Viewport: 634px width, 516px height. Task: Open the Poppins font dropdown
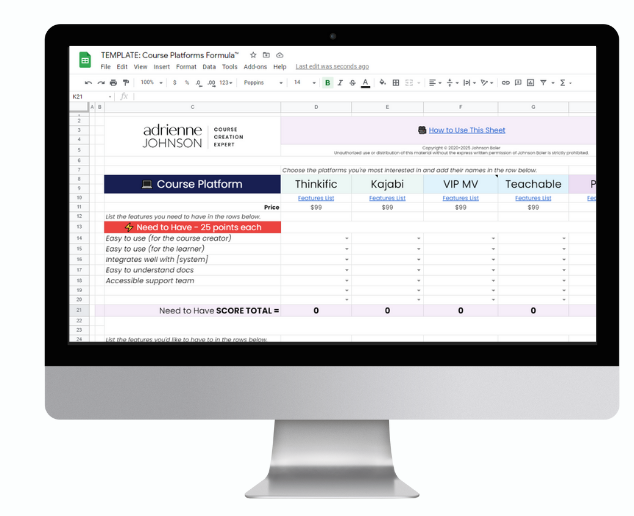(263, 82)
